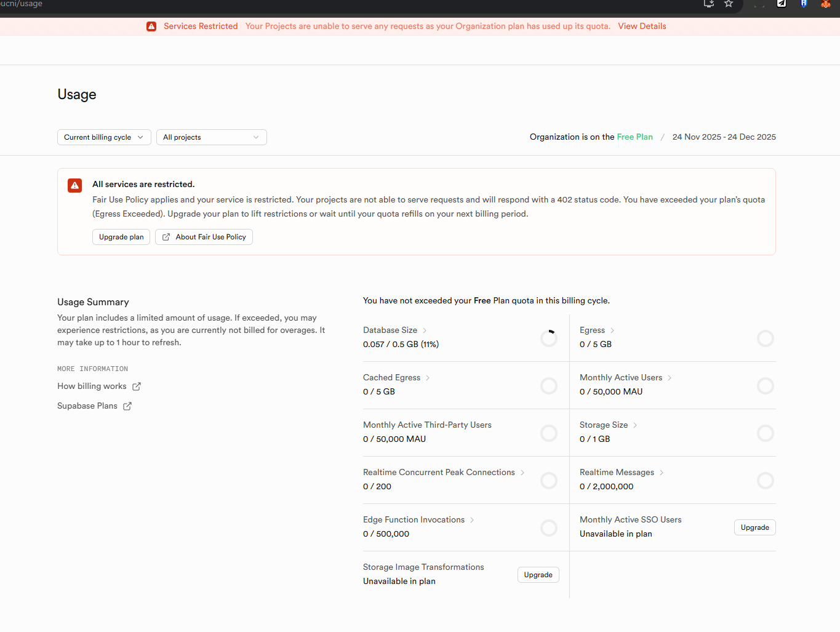Click the Usage page heading
This screenshot has width=840, height=632.
tap(77, 94)
